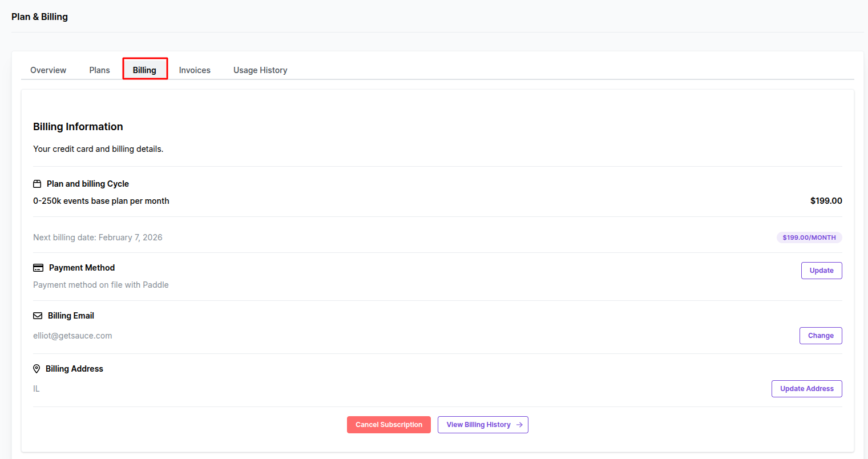Click the Update Address button
The width and height of the screenshot is (868, 459).
pyautogui.click(x=806, y=389)
